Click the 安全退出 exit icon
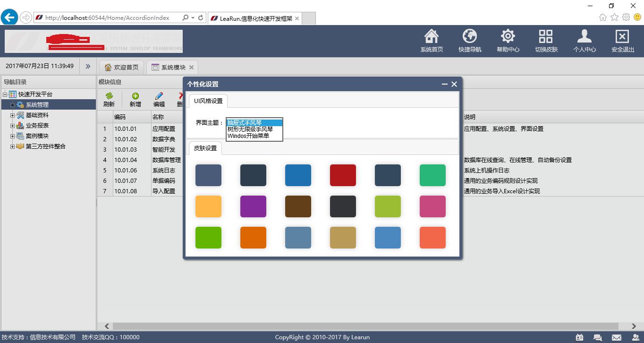The width and height of the screenshot is (644, 343). (622, 37)
